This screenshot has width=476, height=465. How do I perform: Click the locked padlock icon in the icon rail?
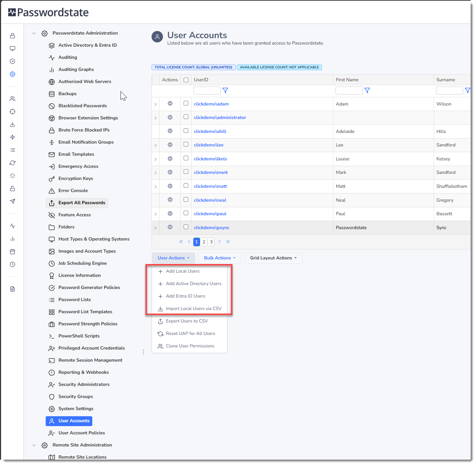[x=12, y=36]
